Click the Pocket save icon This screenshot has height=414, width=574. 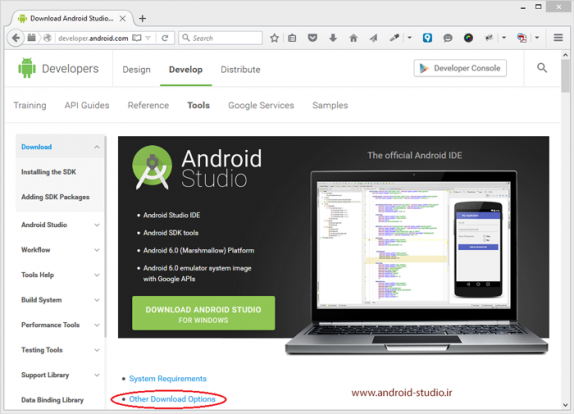tap(312, 38)
